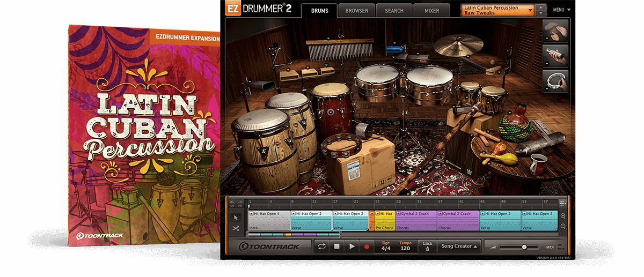
Task: Select the Hi-Hat Open 4 Intro block
Action: 269,220
